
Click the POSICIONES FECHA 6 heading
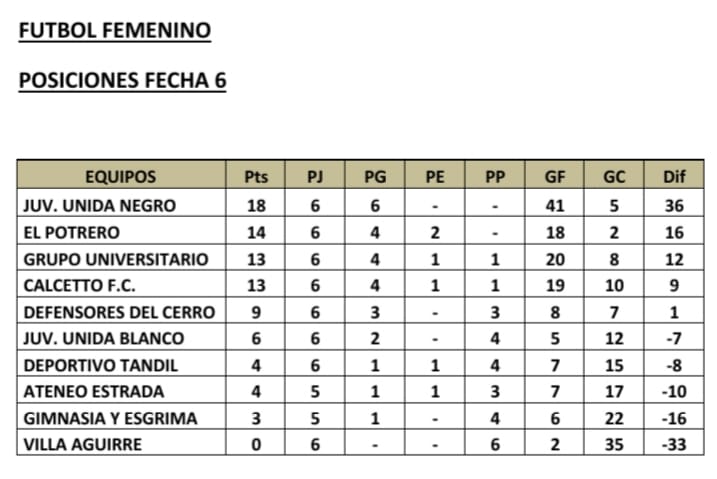coord(122,80)
